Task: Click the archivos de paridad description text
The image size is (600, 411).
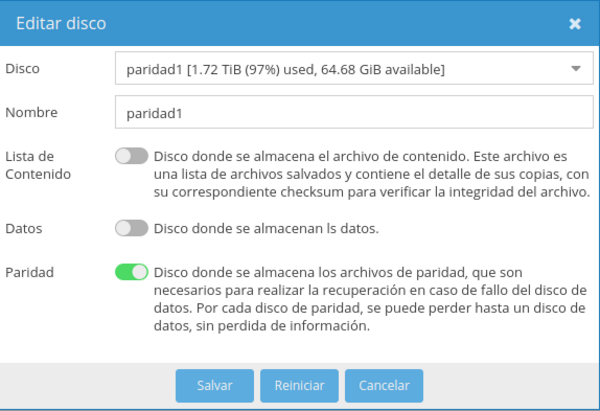Action: 370,299
